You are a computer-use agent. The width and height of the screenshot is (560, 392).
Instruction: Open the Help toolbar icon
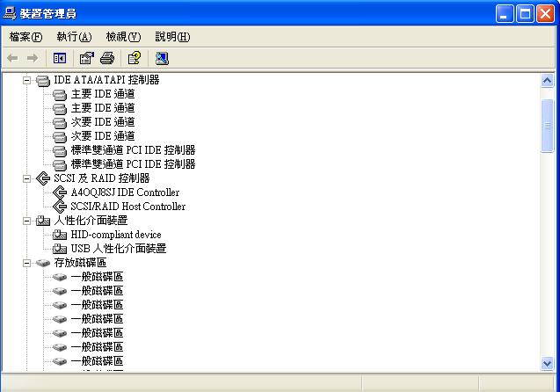tap(135, 58)
